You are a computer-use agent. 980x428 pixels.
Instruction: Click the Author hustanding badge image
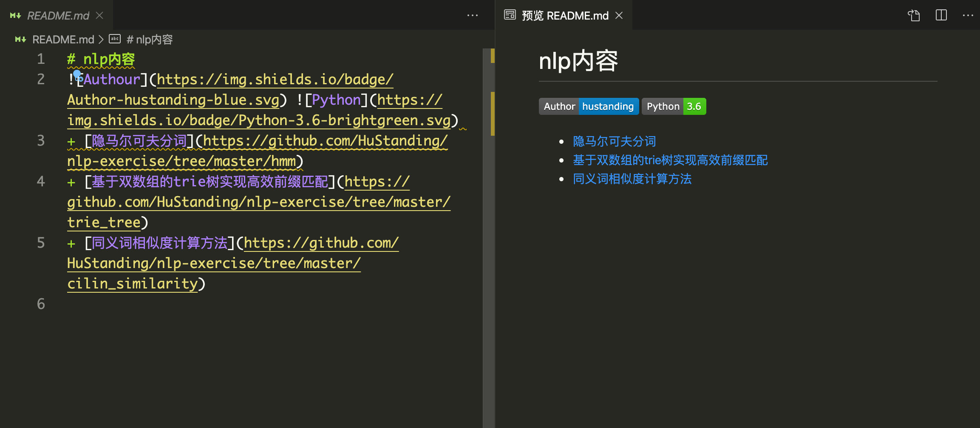tap(589, 106)
